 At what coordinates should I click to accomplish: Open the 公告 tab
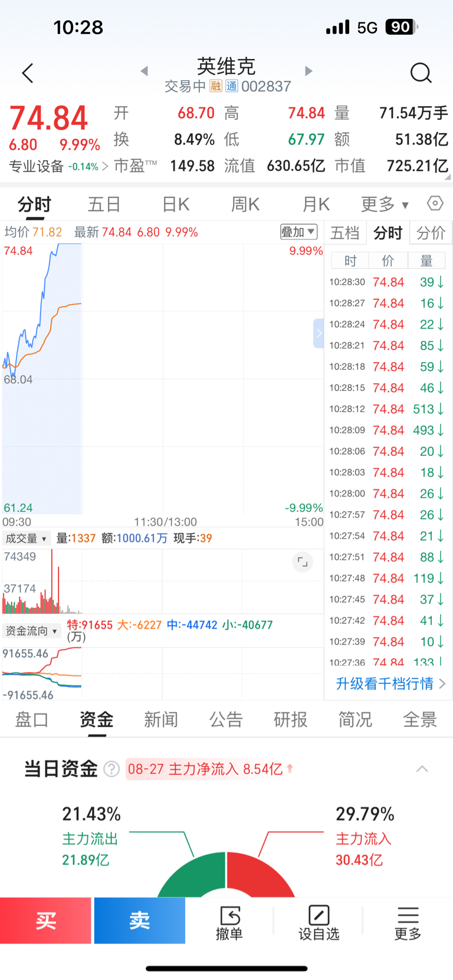[x=226, y=719]
